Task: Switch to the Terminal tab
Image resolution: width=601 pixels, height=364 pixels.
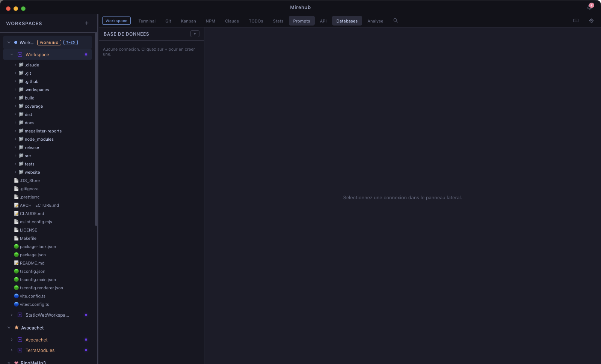Action: [x=146, y=21]
